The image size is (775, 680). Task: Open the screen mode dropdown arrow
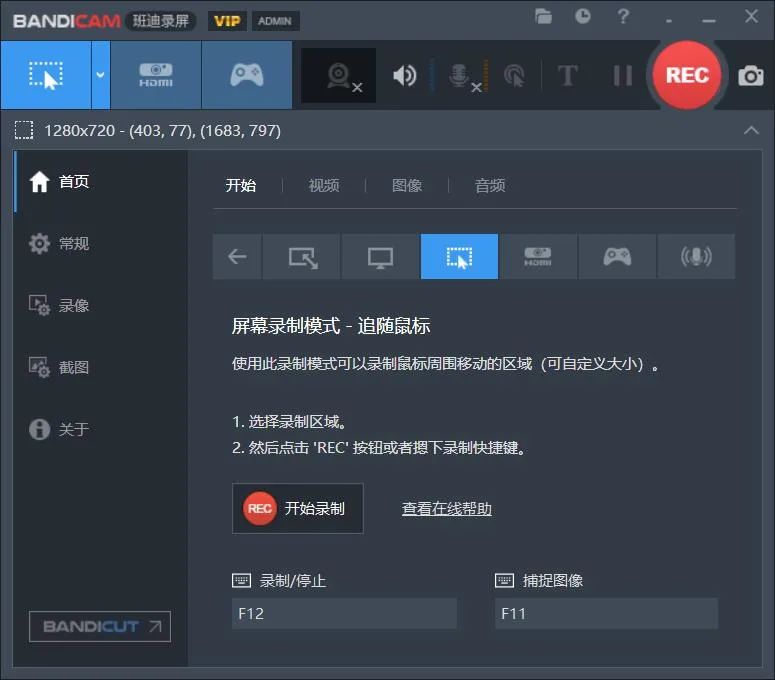point(100,75)
